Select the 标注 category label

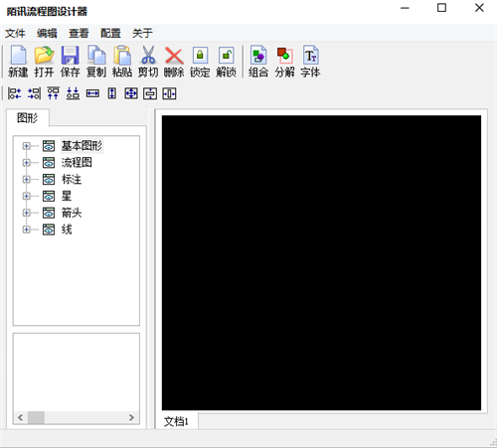pyautogui.click(x=72, y=179)
